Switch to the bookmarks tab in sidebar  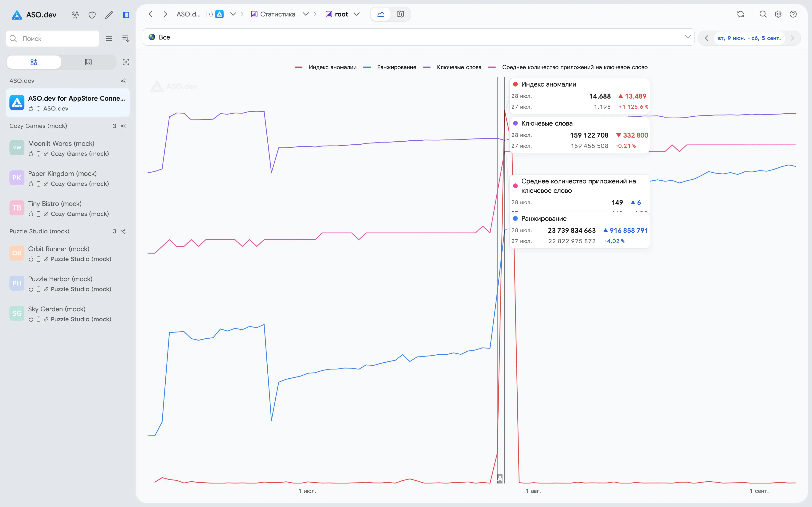[88, 62]
